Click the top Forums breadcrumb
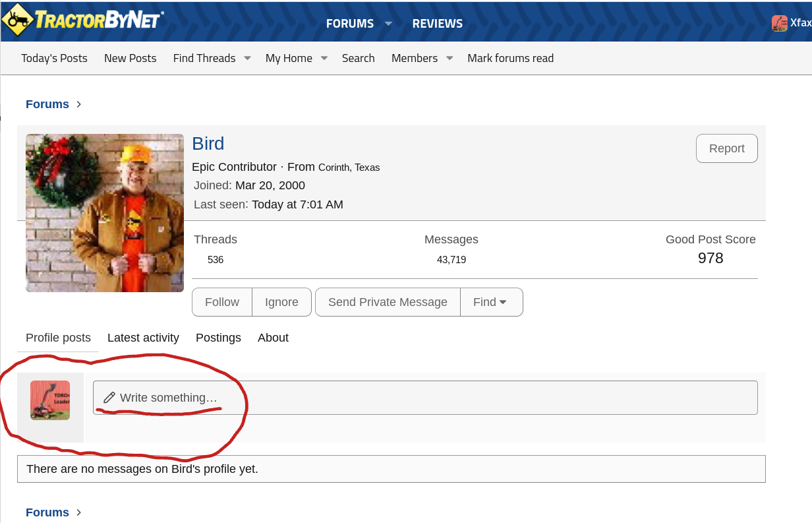812x523 pixels. [x=47, y=104]
